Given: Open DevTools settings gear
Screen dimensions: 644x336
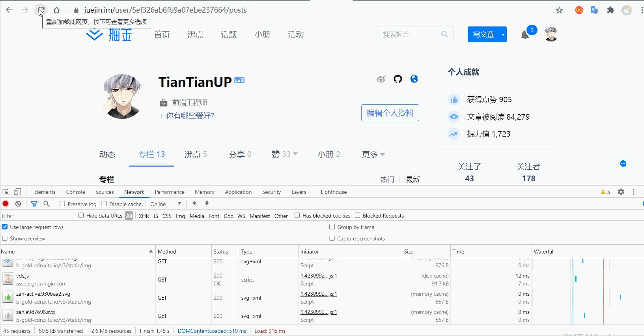Looking at the screenshot, I should click(x=621, y=192).
